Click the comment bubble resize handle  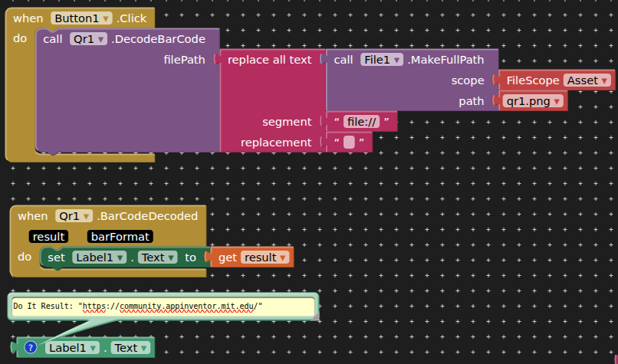[x=316, y=316]
